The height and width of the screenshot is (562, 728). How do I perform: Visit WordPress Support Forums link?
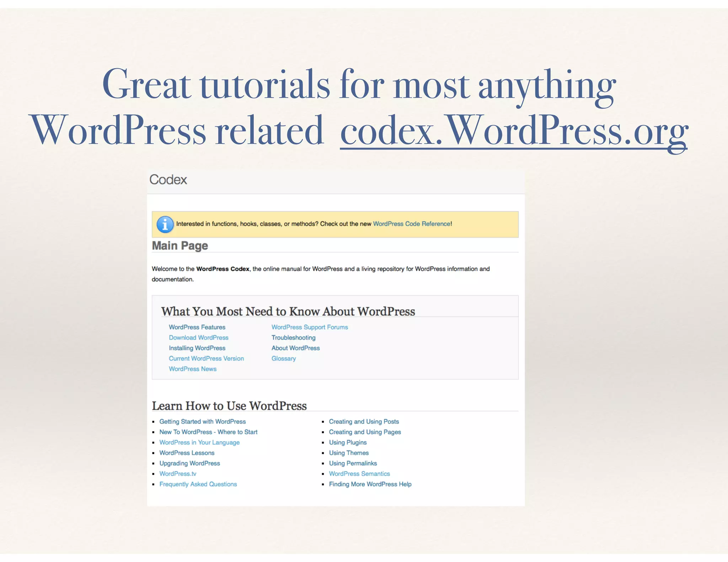pos(310,327)
